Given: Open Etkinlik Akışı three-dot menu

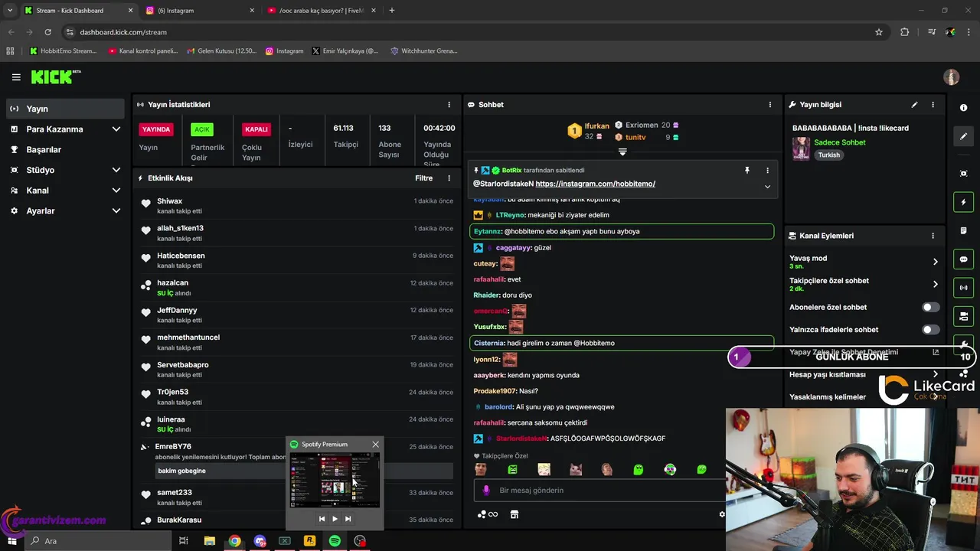Looking at the screenshot, I should 449,178.
